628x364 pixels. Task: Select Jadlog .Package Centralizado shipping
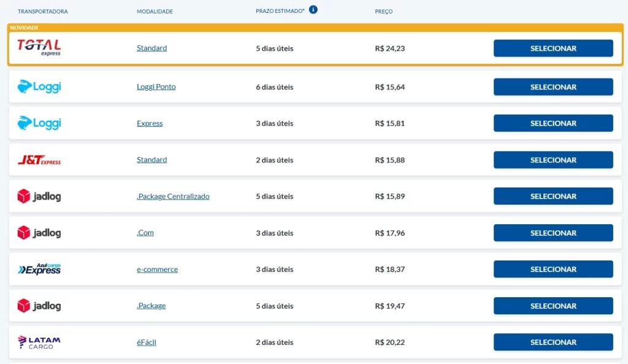click(x=553, y=196)
